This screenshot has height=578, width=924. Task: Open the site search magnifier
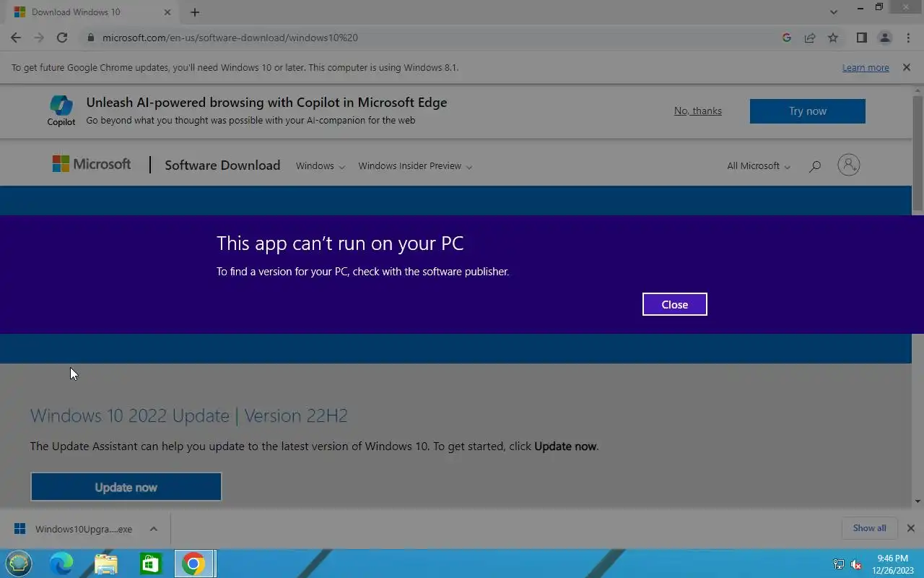coord(815,166)
